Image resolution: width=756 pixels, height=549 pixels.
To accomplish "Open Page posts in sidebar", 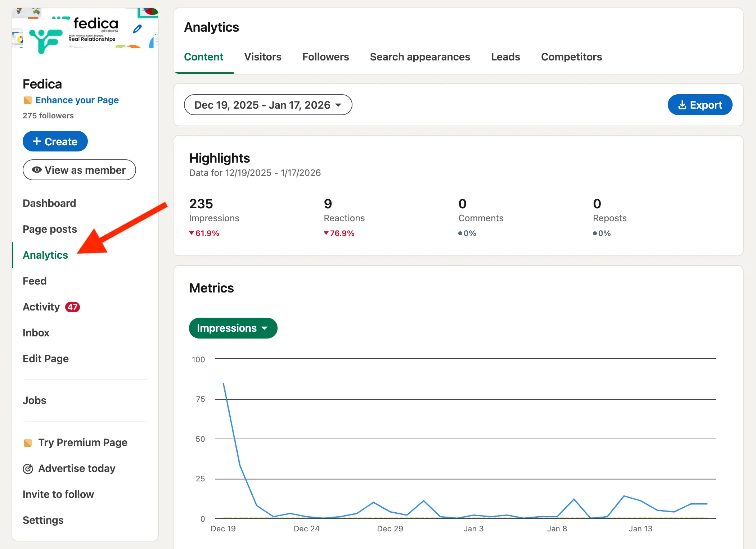I will (x=50, y=229).
